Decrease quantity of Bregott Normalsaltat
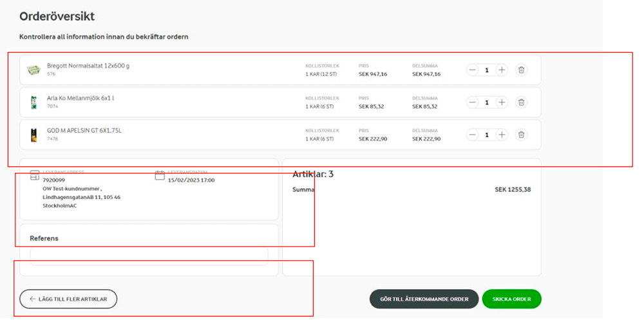This screenshot has height=322, width=644. (473, 70)
